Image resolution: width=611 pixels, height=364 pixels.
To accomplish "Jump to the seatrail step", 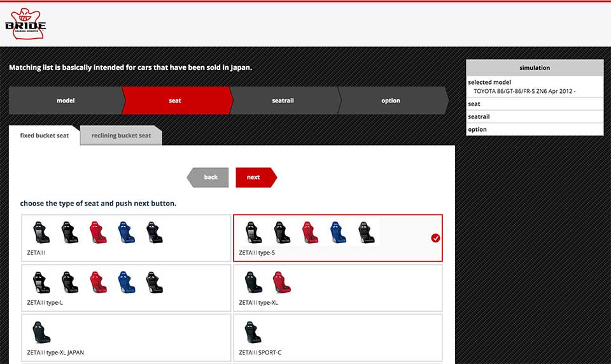I will pos(283,101).
